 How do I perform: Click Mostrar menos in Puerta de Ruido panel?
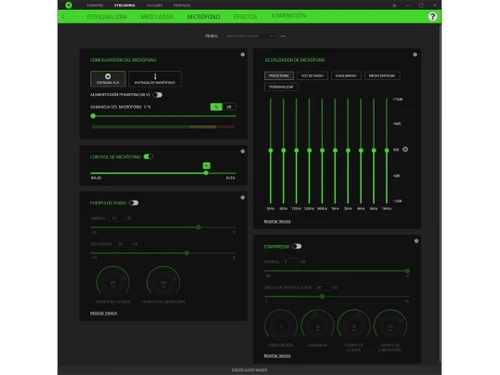click(104, 313)
